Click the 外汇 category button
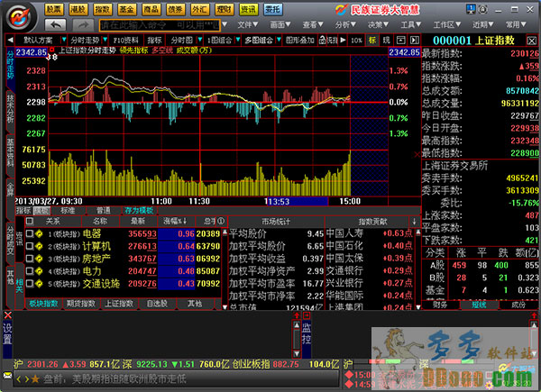This screenshot has height=392, width=541. tap(200, 9)
